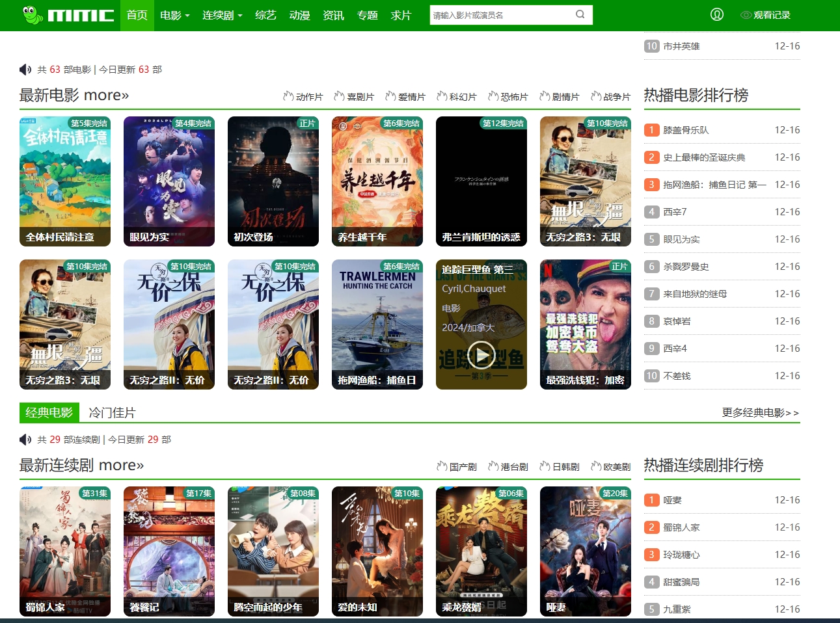
Task: Open ranked movie 西辛4
Action: pos(675,349)
